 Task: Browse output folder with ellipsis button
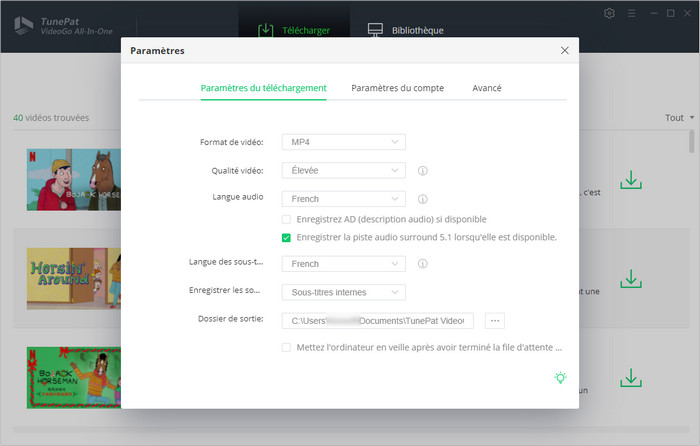pyautogui.click(x=495, y=321)
